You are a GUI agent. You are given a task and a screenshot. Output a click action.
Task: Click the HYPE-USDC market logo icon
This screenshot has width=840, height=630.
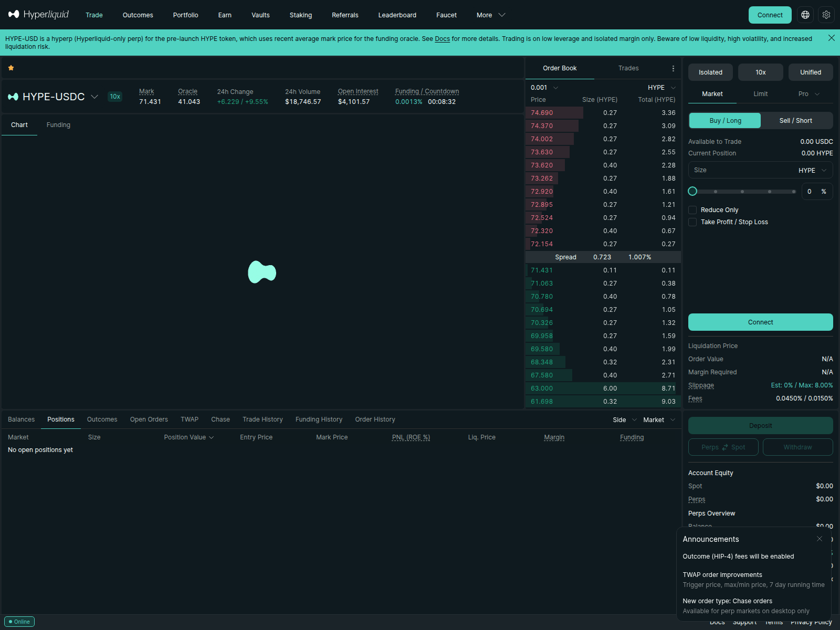(13, 97)
